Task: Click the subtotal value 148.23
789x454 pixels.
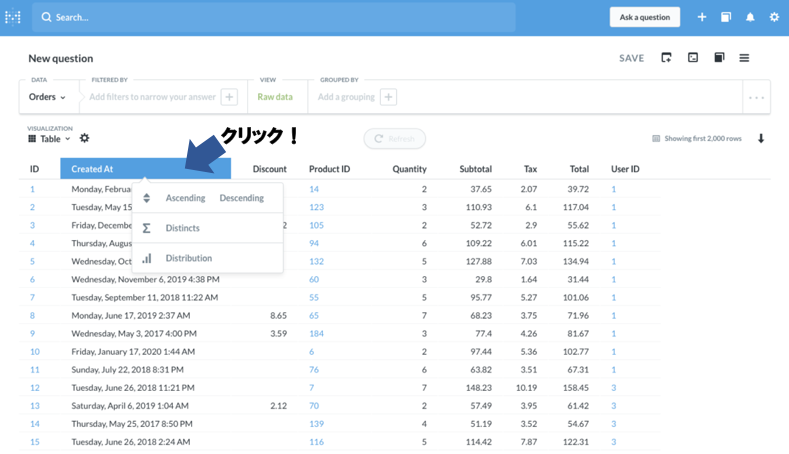Action: tap(479, 388)
